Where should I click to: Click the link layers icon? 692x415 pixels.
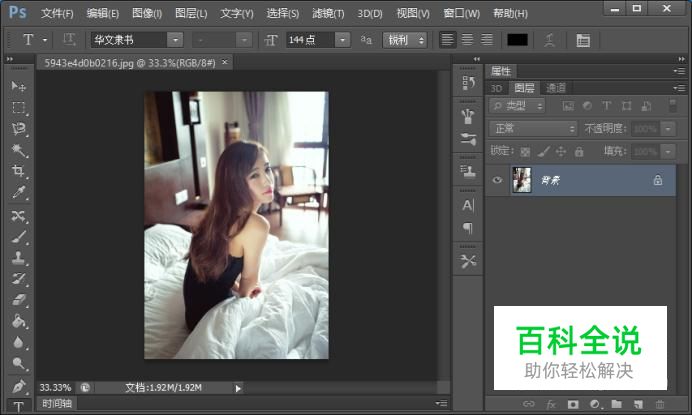pos(528,404)
